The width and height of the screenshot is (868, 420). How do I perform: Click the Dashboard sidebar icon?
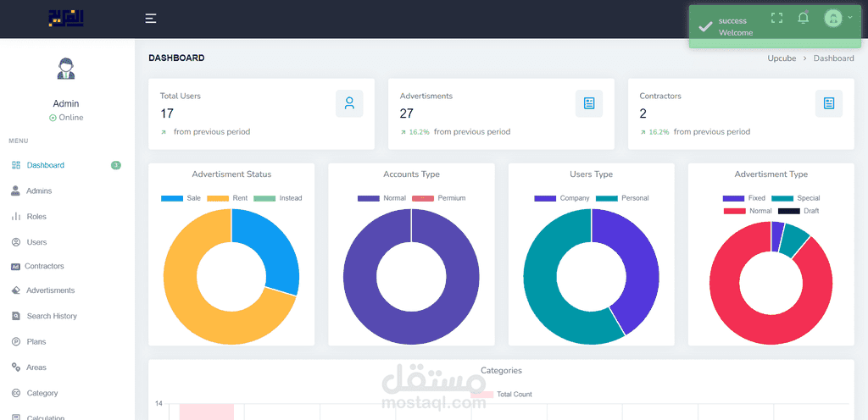click(x=16, y=164)
